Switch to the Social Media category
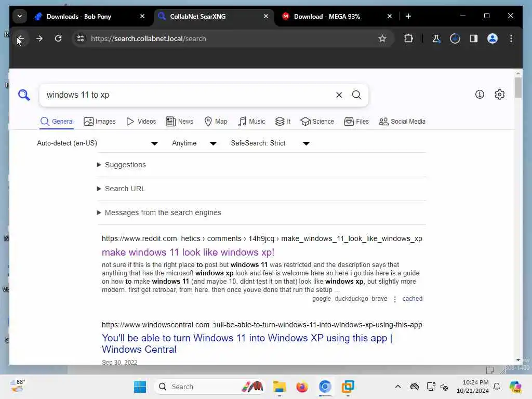This screenshot has height=399, width=532. coord(402,122)
